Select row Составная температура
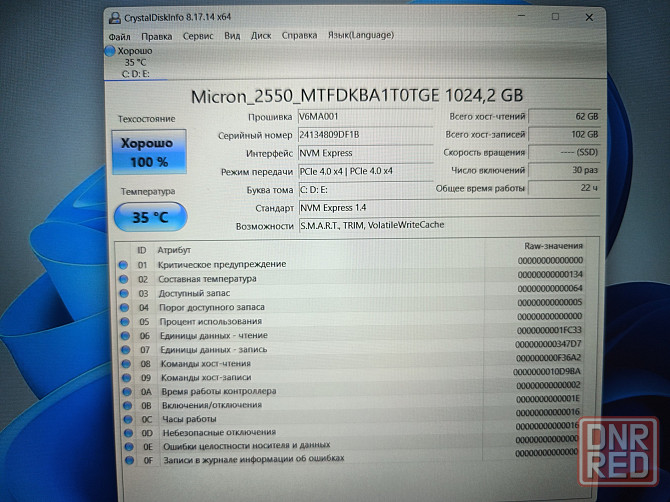The width and height of the screenshot is (670, 502). click(350, 277)
